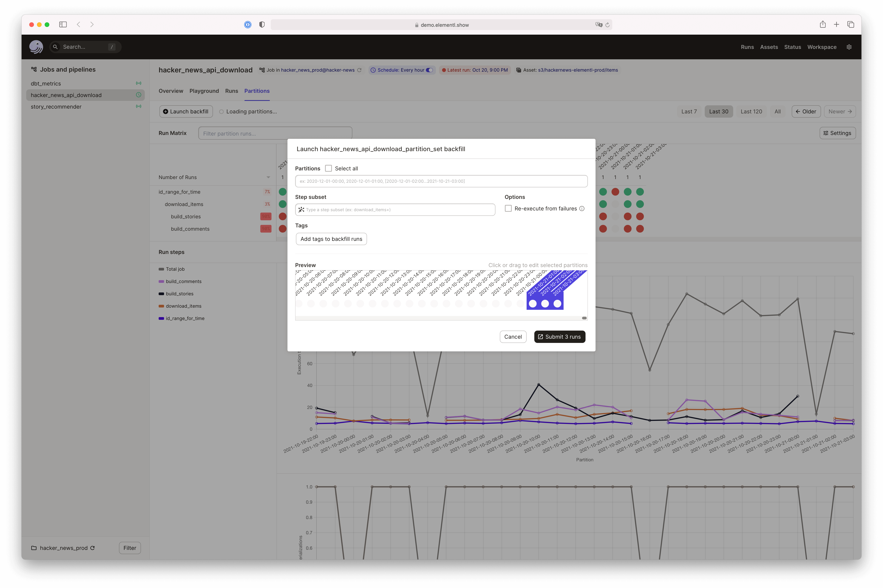Image resolution: width=883 pixels, height=588 pixels.
Task: Click the Safari address bar
Action: point(441,25)
